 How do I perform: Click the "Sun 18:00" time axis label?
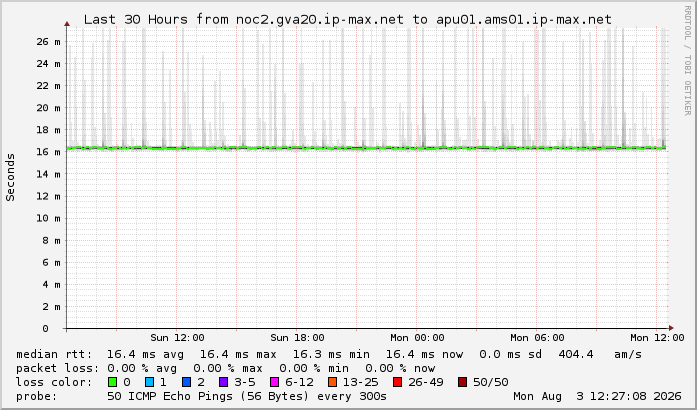click(x=297, y=338)
